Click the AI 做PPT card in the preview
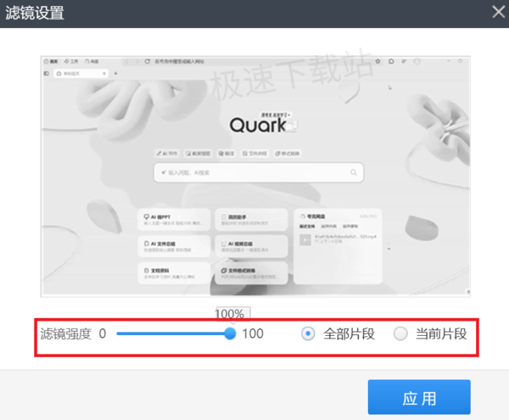 click(x=174, y=220)
